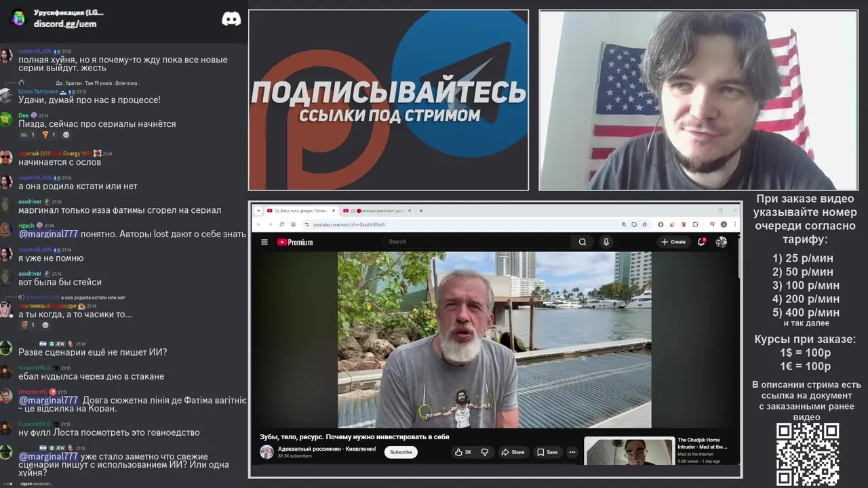Open Адекватный россиянин - Киевлянин channel name link
The height and width of the screenshot is (488, 868).
(326, 449)
